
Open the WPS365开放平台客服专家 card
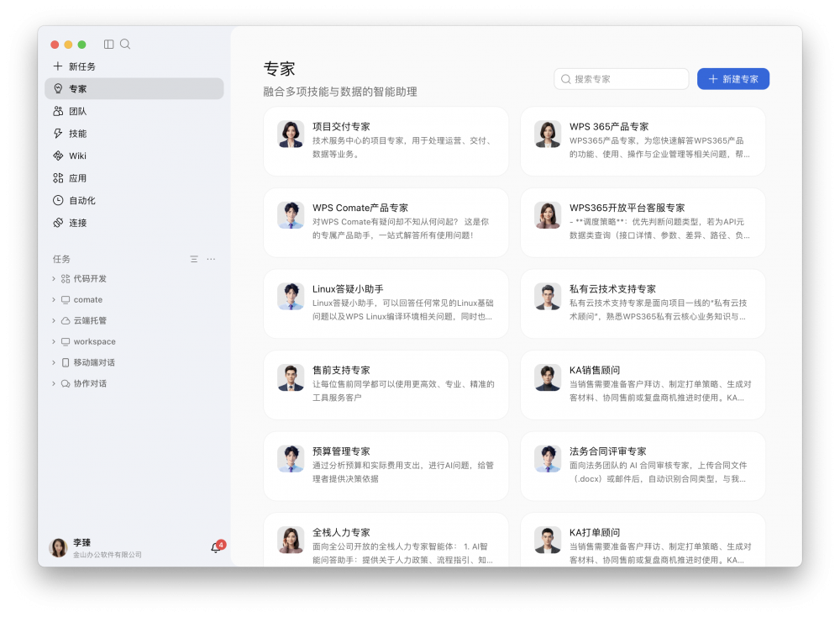[643, 223]
